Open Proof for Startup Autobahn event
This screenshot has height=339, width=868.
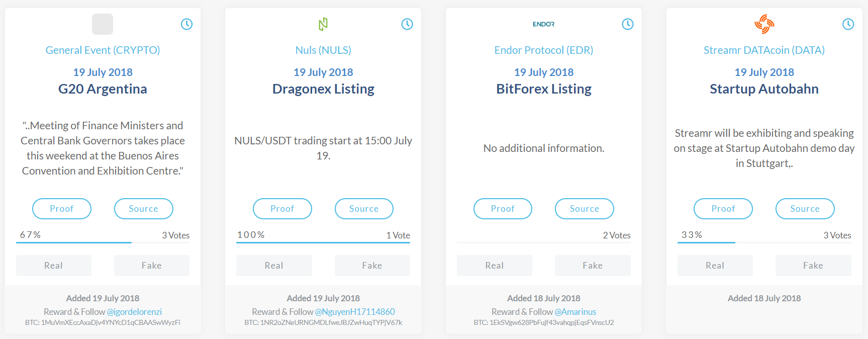pyautogui.click(x=723, y=209)
